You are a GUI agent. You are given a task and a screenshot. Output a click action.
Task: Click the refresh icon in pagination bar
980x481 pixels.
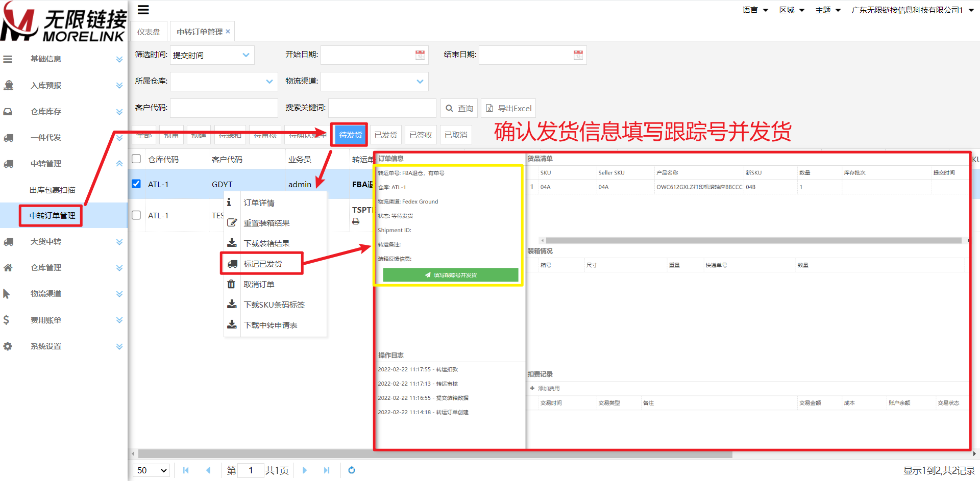(x=351, y=470)
